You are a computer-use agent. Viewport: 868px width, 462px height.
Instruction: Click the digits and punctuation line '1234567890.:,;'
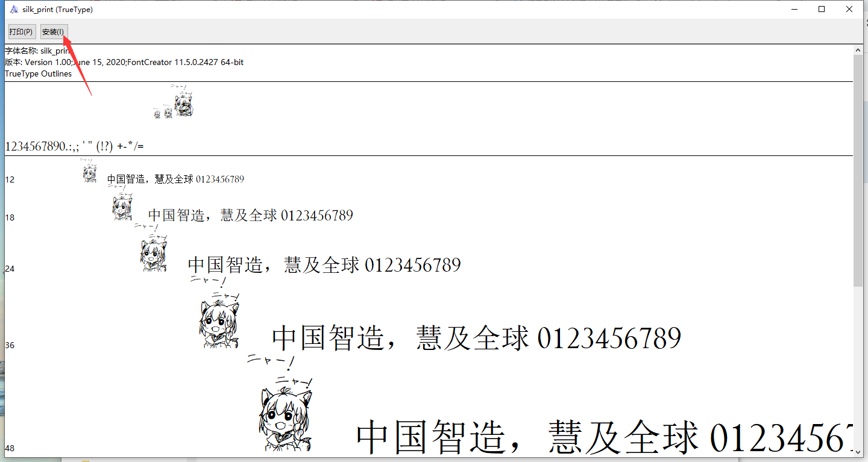tap(74, 146)
